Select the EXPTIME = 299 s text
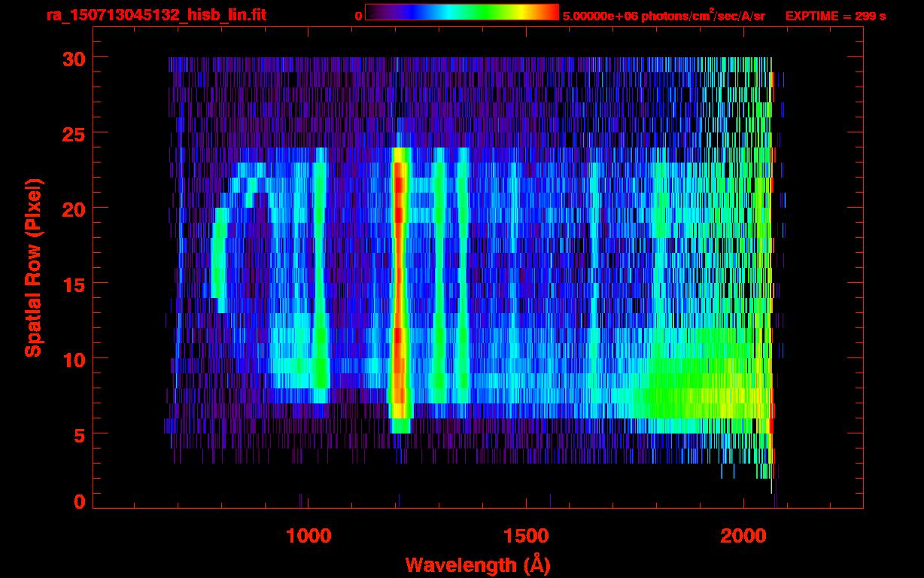Screen dimensions: 924x578 pyautogui.click(x=835, y=16)
